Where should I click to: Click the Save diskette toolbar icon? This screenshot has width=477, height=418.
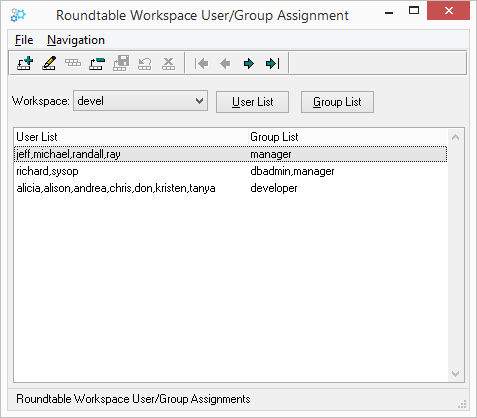[121, 63]
